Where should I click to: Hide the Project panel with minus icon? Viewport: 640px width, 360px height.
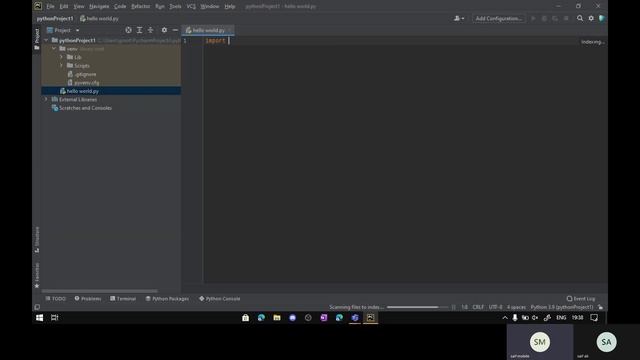[x=175, y=30]
